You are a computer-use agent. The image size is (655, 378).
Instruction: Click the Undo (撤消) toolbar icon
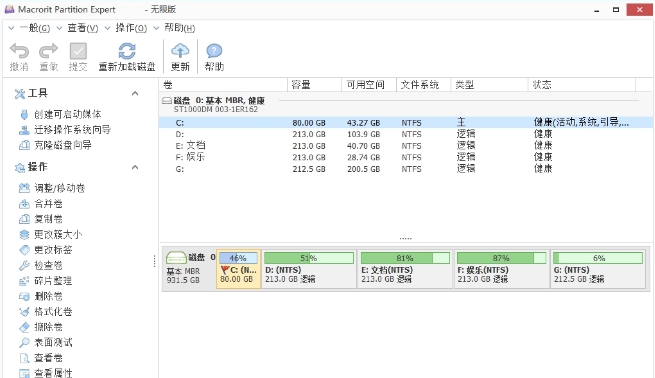pyautogui.click(x=19, y=51)
